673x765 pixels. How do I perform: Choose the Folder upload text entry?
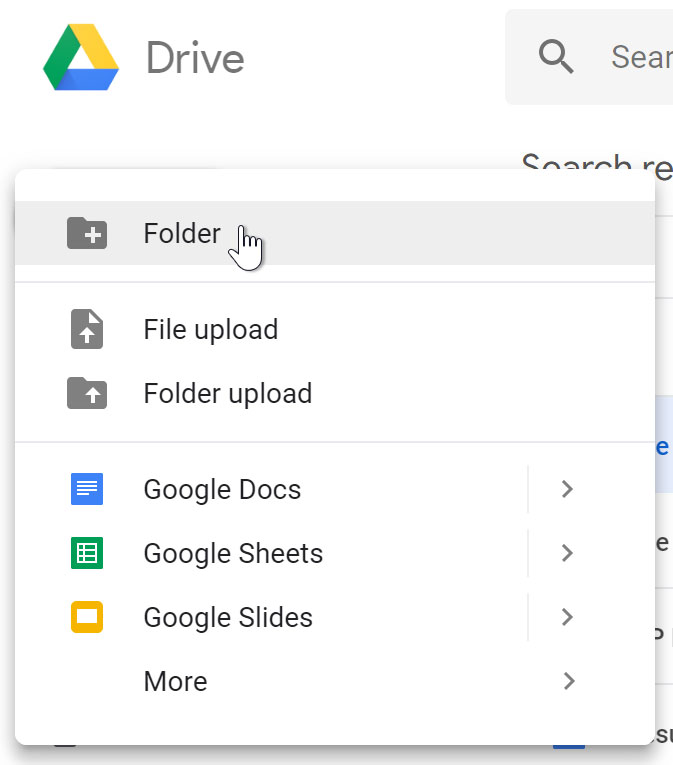tap(228, 393)
